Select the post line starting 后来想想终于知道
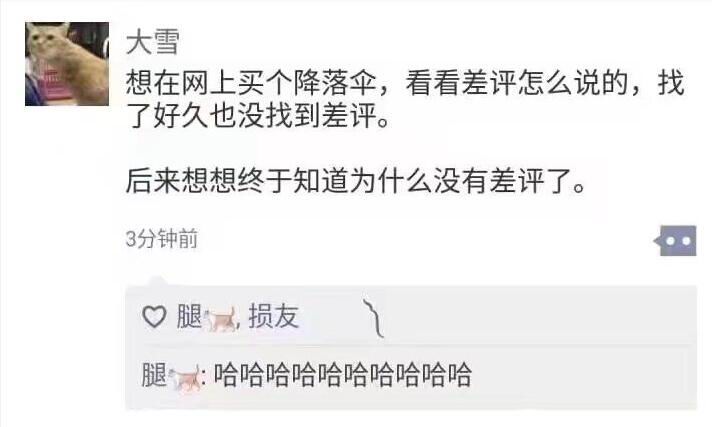Viewport: 712px width, 427px height. (x=356, y=181)
